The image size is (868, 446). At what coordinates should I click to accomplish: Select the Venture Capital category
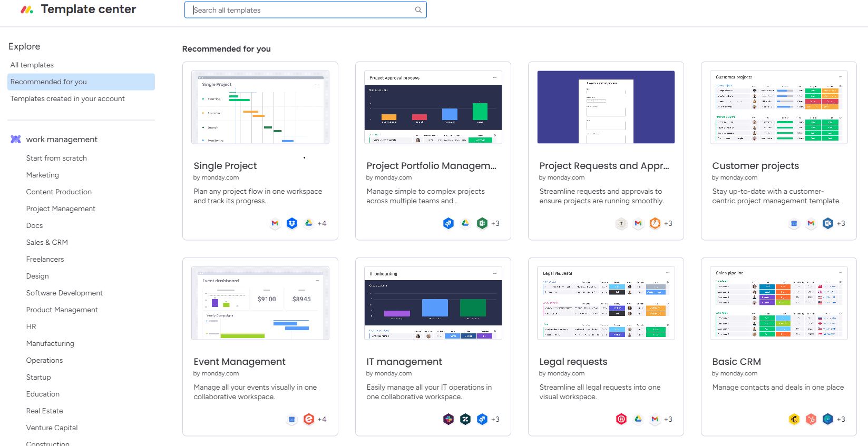[52, 428]
